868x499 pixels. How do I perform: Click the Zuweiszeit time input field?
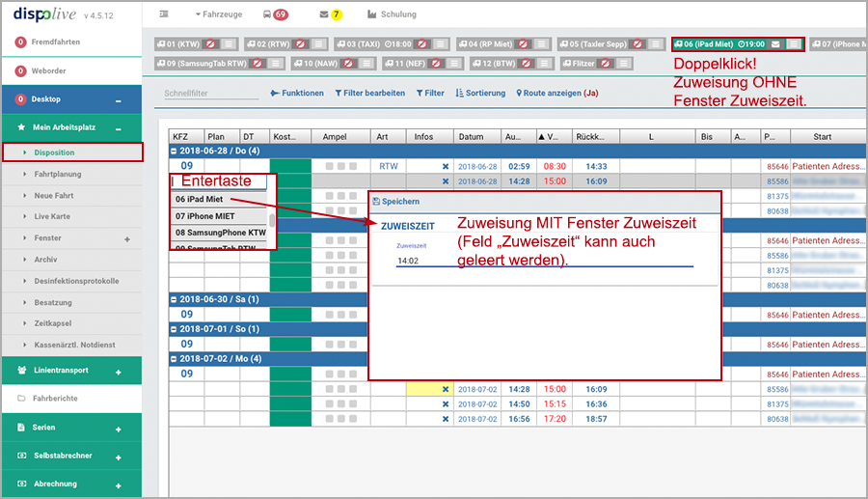tap(540, 261)
